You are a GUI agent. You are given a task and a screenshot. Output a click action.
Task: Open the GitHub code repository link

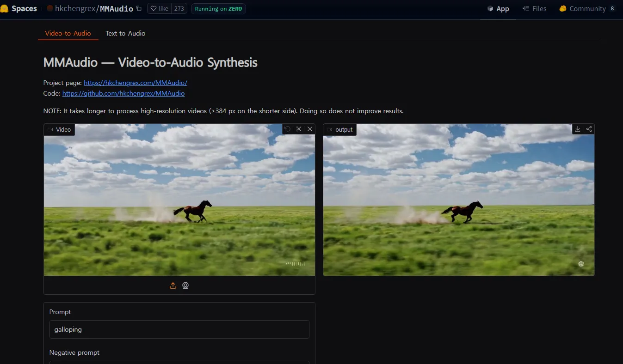coord(123,93)
